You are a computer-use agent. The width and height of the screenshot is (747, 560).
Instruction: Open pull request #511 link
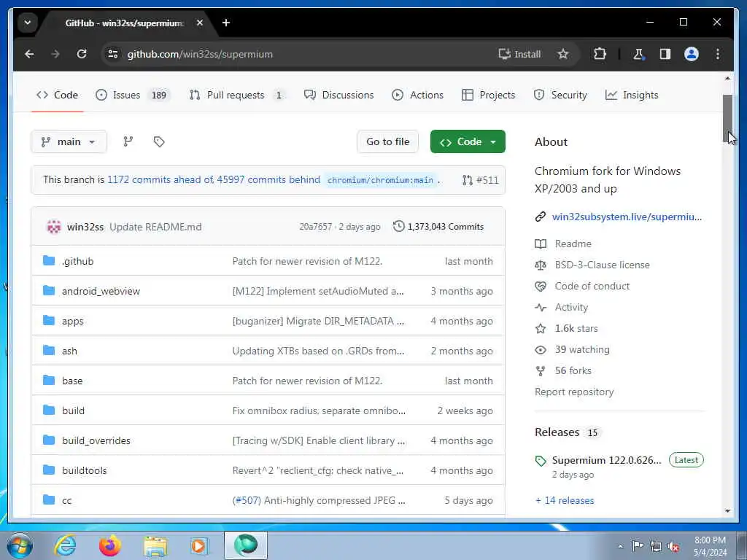pyautogui.click(x=481, y=180)
